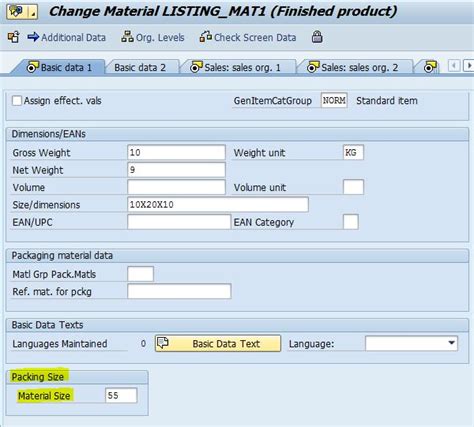Click the Net Weight label
Image resolution: width=474 pixels, height=427 pixels.
pyautogui.click(x=38, y=170)
